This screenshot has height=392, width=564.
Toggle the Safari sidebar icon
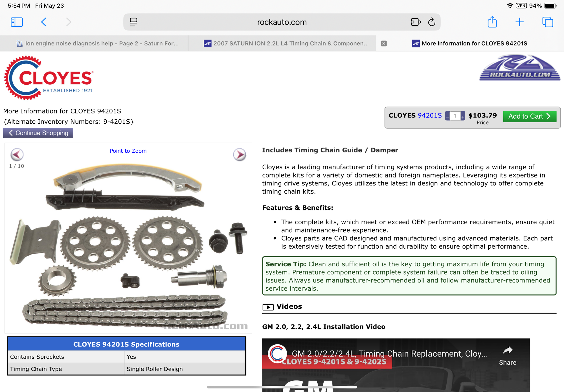17,22
